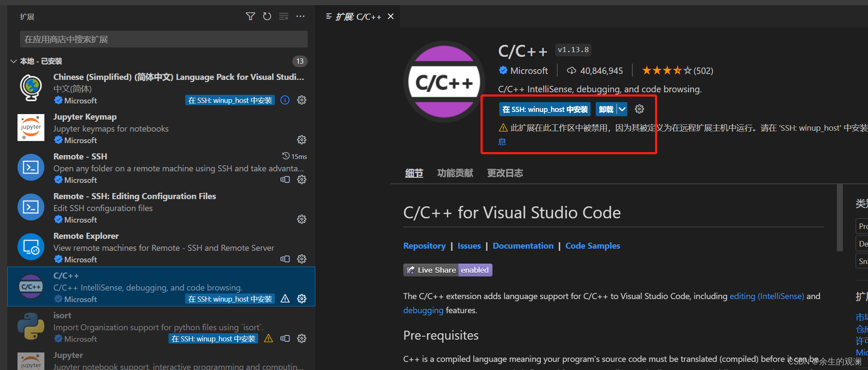
Task: Open manage gear for Chinese Language Pack
Action: click(x=302, y=100)
